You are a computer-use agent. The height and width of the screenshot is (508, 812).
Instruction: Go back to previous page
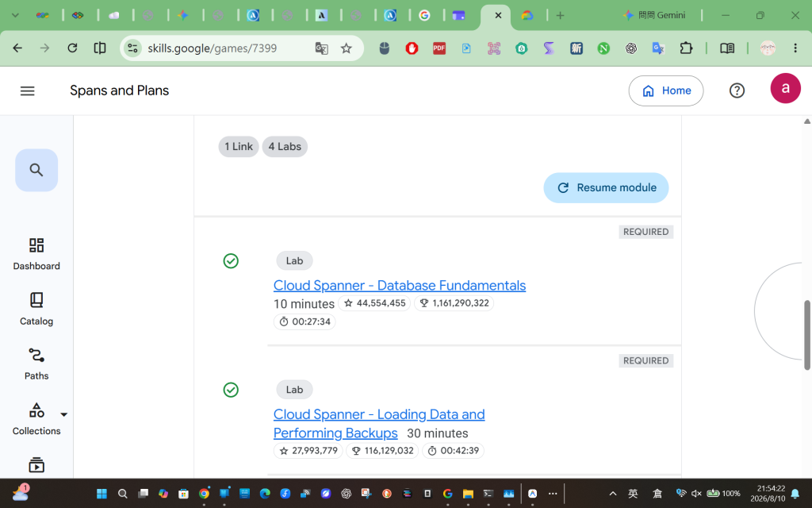17,48
